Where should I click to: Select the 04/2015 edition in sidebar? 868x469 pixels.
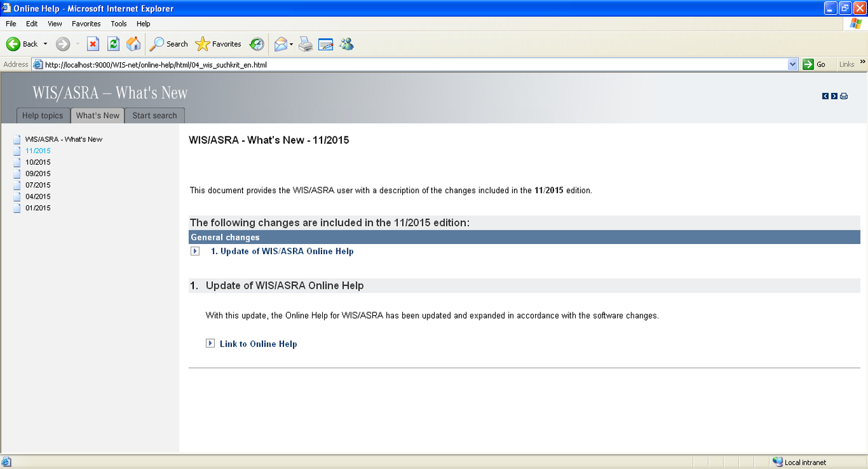coord(38,197)
